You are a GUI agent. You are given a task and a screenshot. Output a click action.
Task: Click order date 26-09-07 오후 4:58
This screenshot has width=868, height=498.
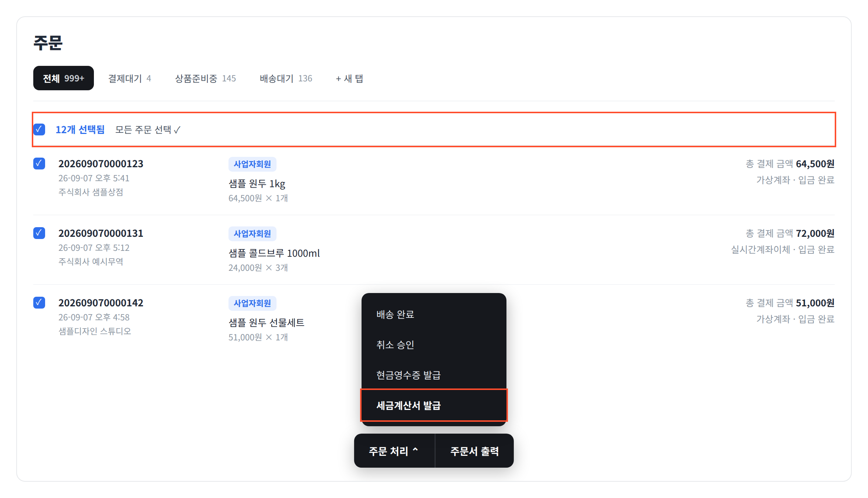(x=94, y=317)
